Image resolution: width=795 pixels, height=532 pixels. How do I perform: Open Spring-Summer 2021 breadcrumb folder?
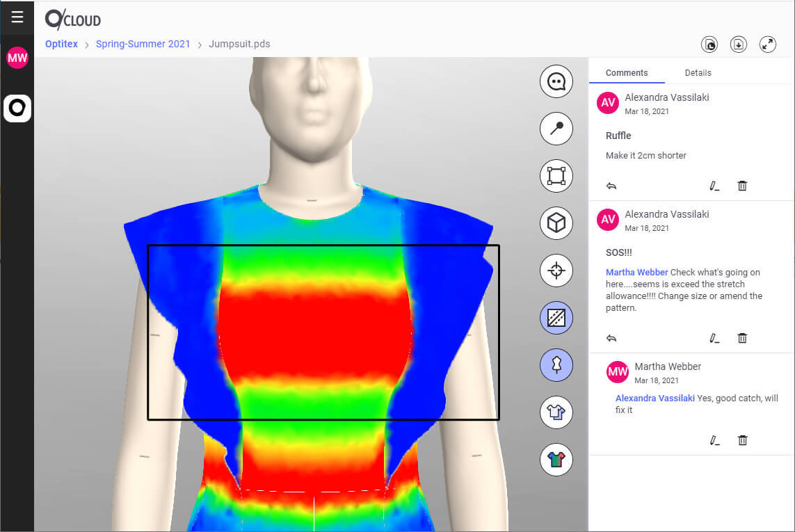(143, 44)
